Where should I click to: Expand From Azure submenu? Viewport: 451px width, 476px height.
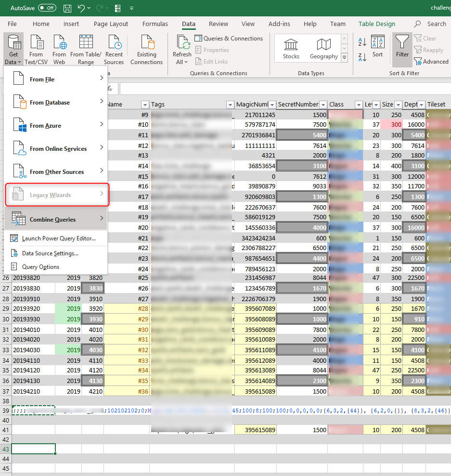pyautogui.click(x=56, y=125)
